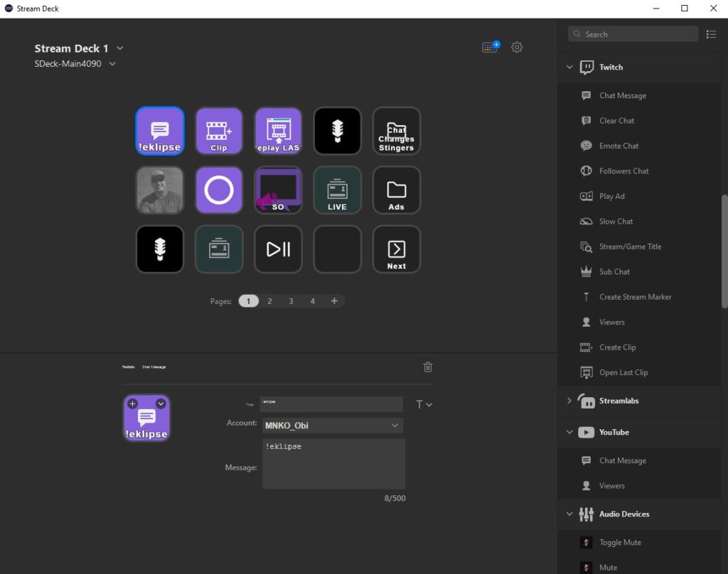Click the Title input field

click(331, 404)
